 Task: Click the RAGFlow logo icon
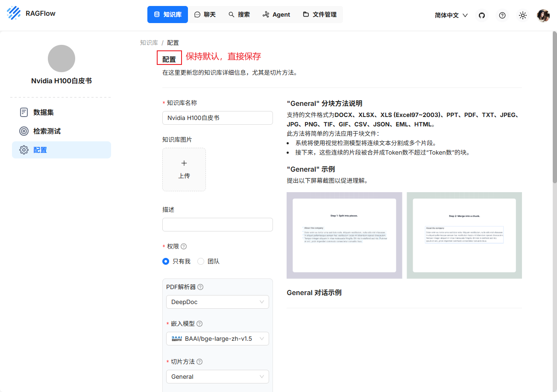[14, 13]
